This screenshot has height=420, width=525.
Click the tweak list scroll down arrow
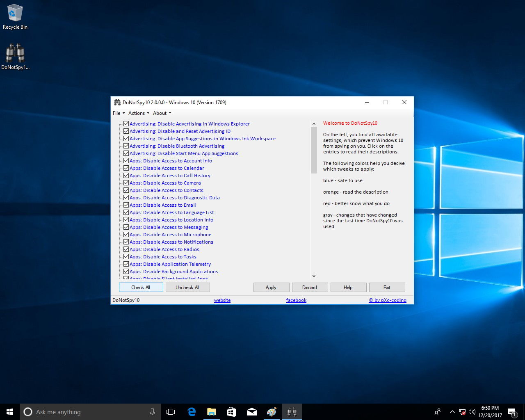tap(314, 276)
